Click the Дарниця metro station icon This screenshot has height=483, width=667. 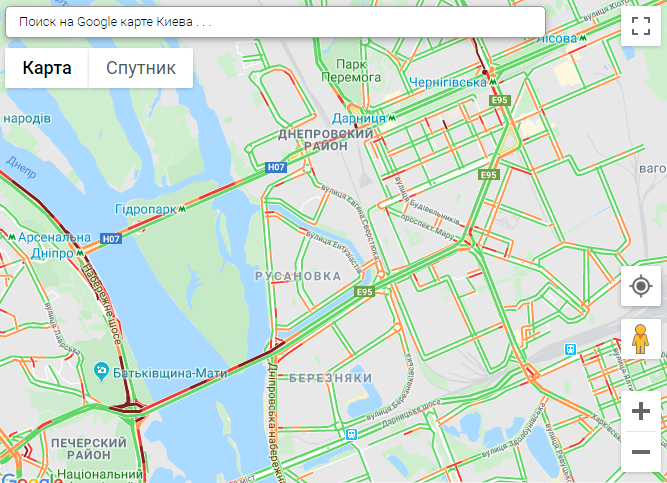click(x=391, y=117)
